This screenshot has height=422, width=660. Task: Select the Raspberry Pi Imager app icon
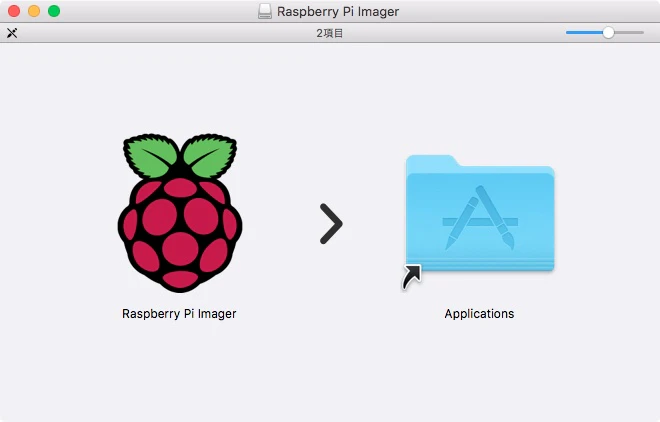(180, 213)
